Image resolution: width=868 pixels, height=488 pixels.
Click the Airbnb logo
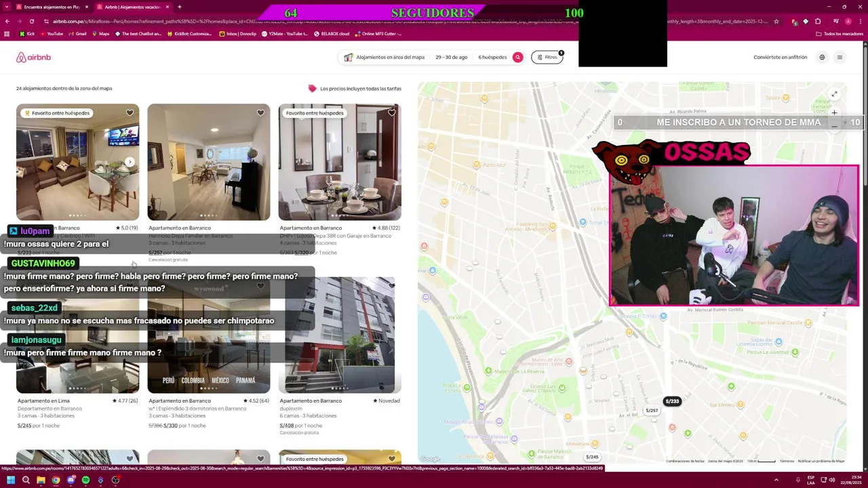[33, 58]
